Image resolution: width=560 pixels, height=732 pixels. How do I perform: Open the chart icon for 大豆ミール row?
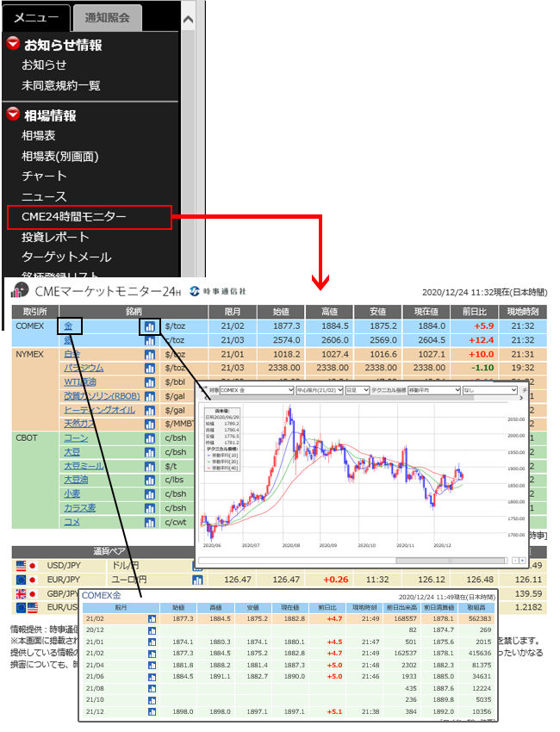click(149, 467)
